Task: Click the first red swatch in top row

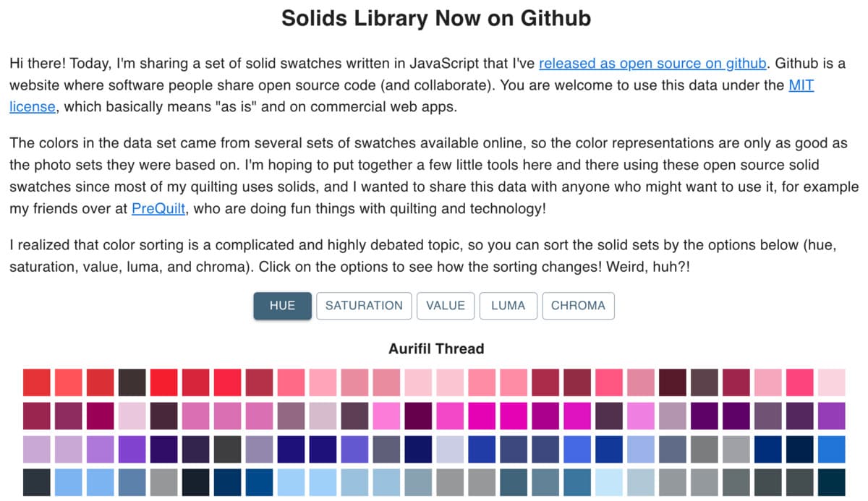Action: point(37,382)
